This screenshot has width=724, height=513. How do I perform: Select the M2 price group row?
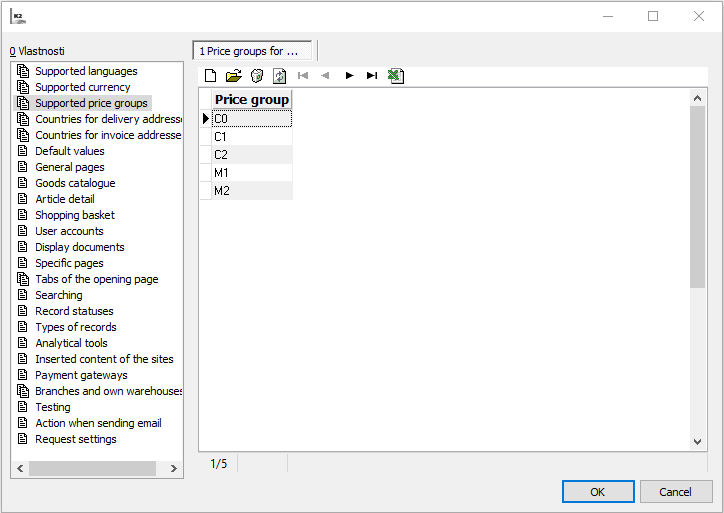click(251, 191)
